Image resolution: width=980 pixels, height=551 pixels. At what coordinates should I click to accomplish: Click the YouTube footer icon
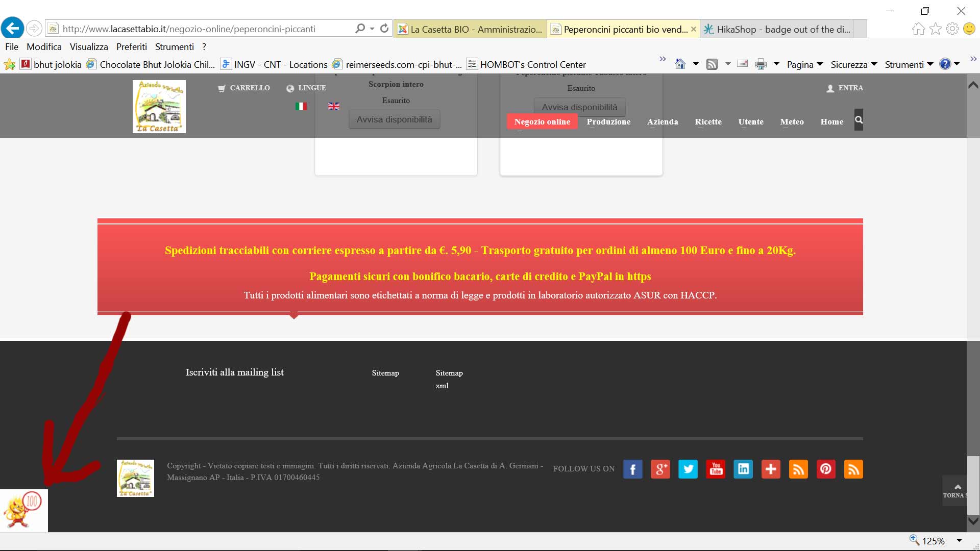pyautogui.click(x=716, y=469)
